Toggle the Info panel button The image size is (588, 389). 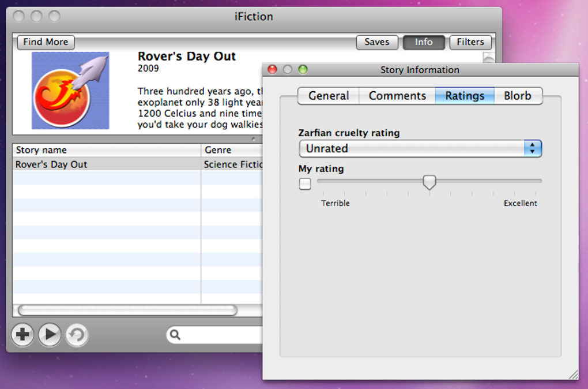(424, 42)
